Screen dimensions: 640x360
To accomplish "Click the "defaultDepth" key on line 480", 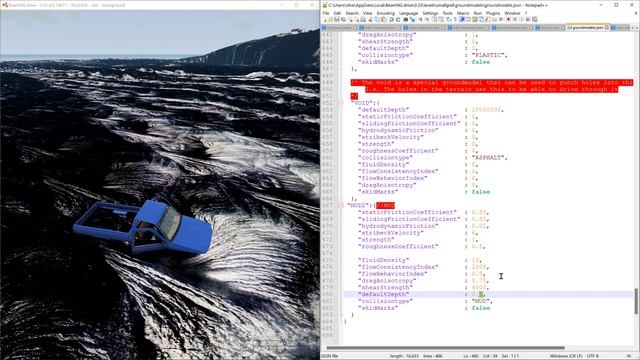I will coord(384,294).
